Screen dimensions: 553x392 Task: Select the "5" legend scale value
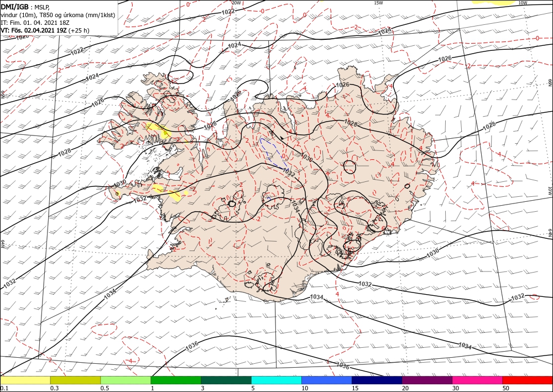click(253, 388)
